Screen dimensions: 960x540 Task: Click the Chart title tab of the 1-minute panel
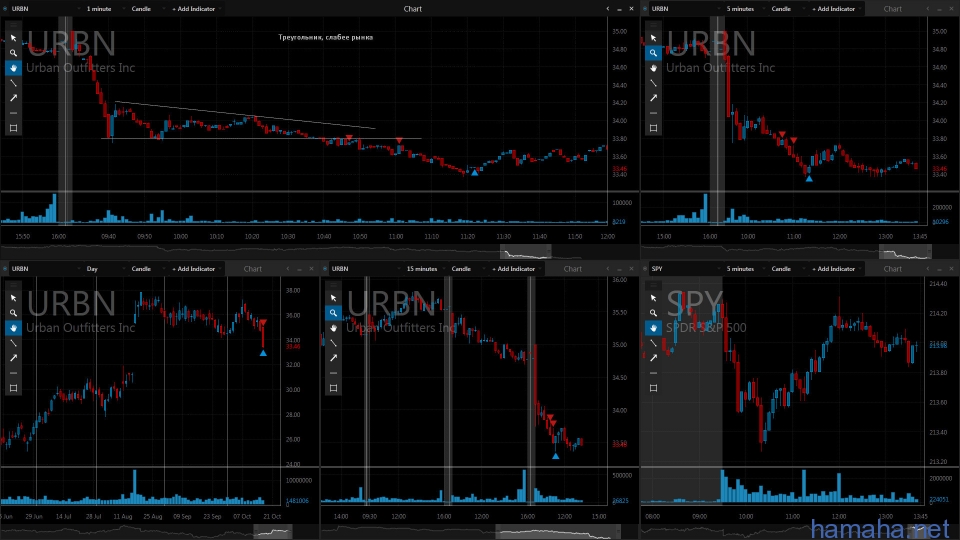(413, 8)
